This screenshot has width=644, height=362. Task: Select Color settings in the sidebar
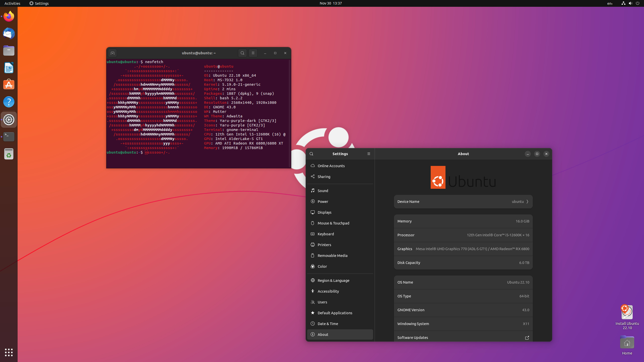pyautogui.click(x=322, y=266)
